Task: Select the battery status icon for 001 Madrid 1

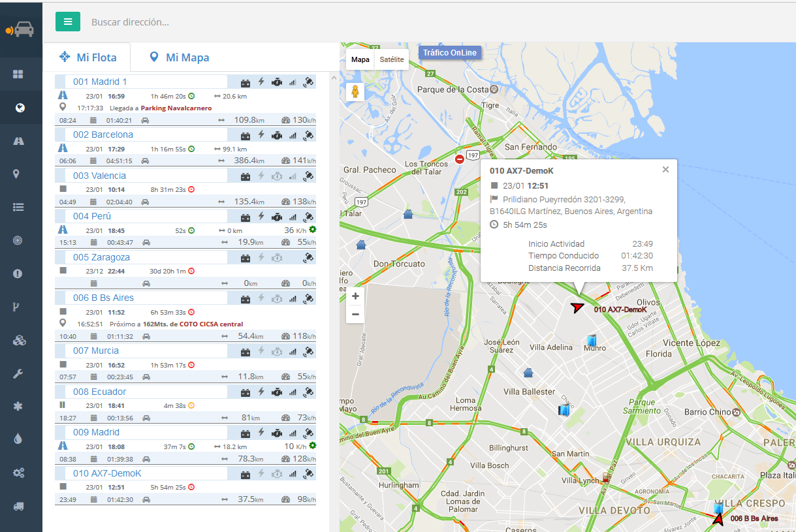Action: tap(246, 82)
